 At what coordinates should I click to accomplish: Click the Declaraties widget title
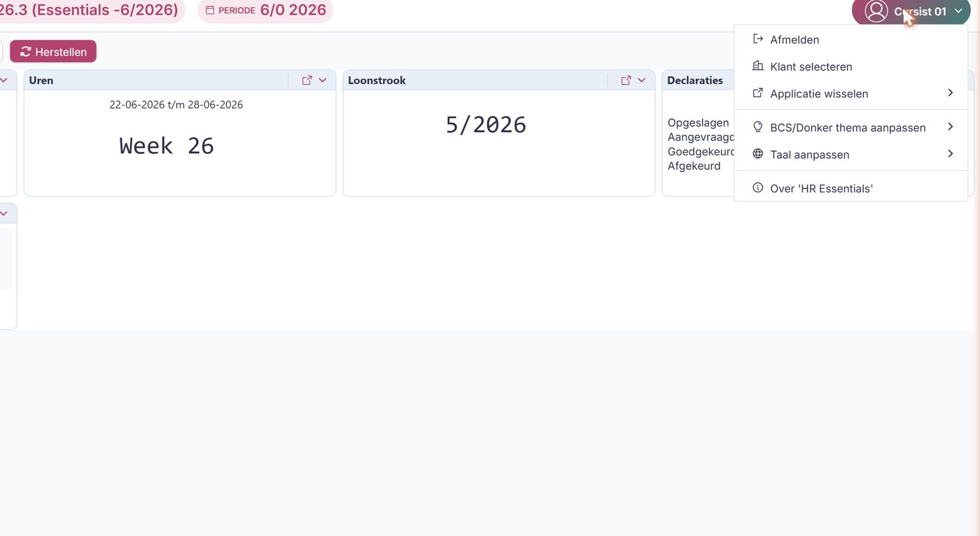(x=695, y=80)
